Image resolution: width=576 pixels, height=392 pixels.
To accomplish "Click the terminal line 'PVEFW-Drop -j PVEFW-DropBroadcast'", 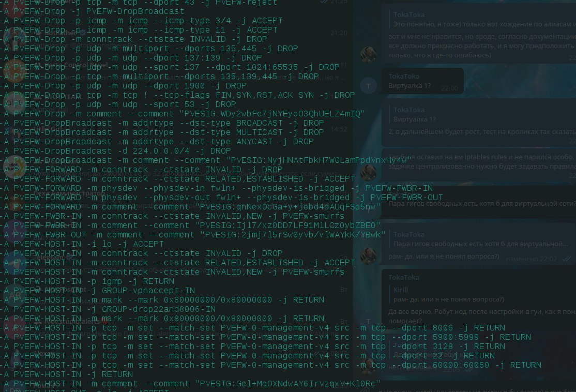I will pos(92,11).
